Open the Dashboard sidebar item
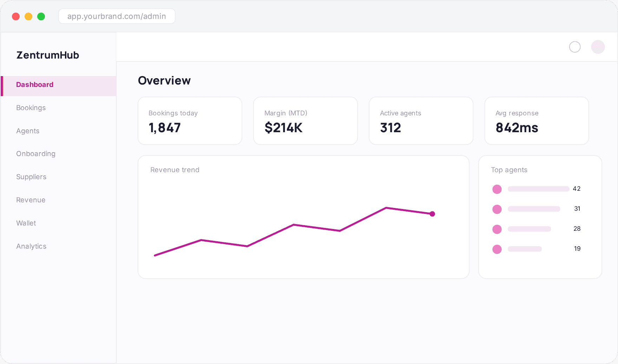This screenshot has width=618, height=364. point(59,86)
